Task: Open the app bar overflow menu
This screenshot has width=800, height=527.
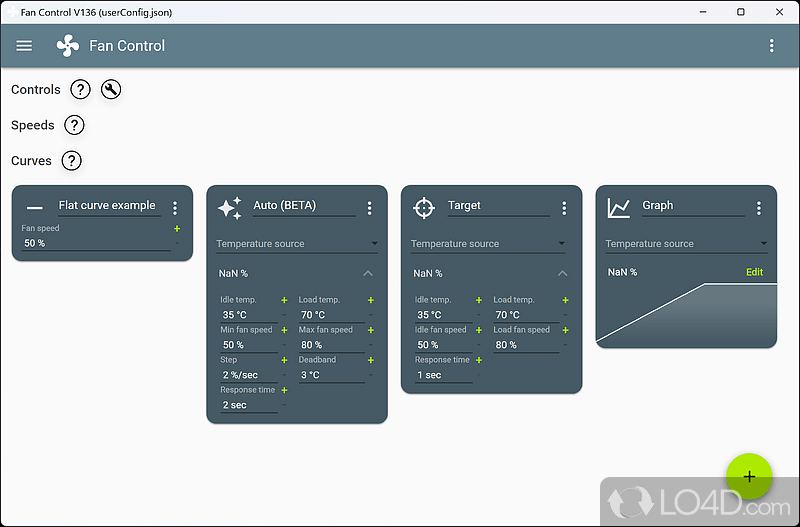Action: click(x=771, y=46)
